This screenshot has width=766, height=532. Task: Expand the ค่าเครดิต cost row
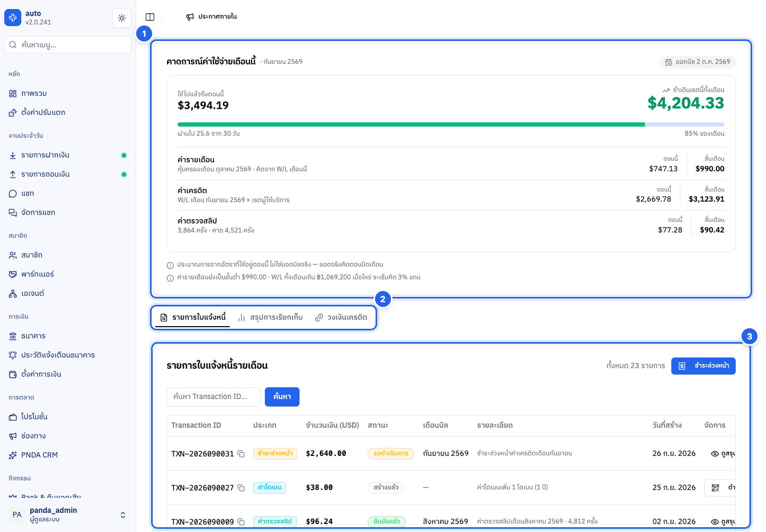point(451,195)
